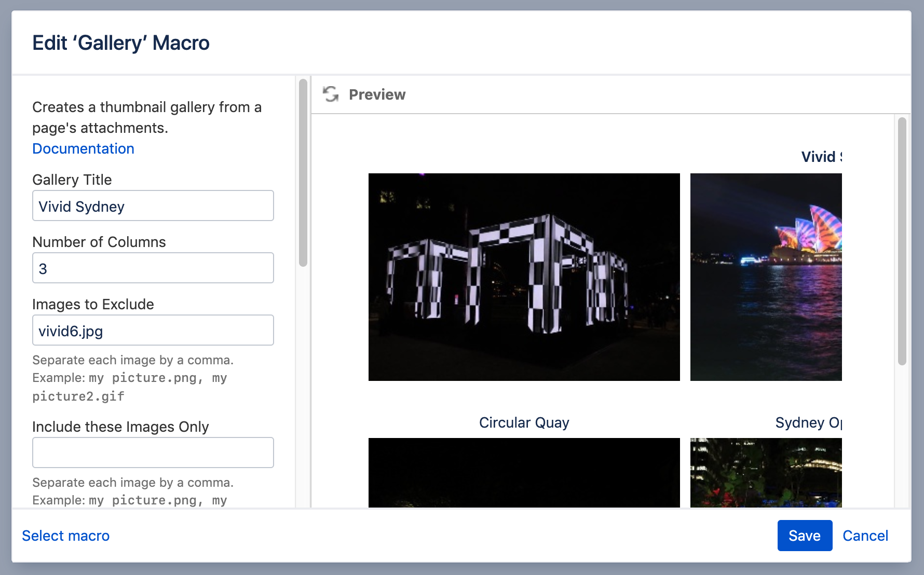This screenshot has height=575, width=924.
Task: Click the Preview heading text
Action: coord(377,94)
